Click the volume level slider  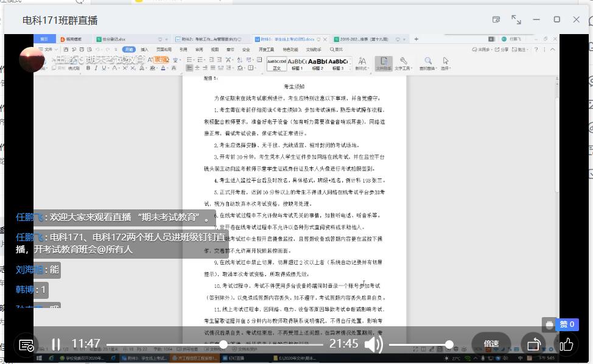(420, 345)
